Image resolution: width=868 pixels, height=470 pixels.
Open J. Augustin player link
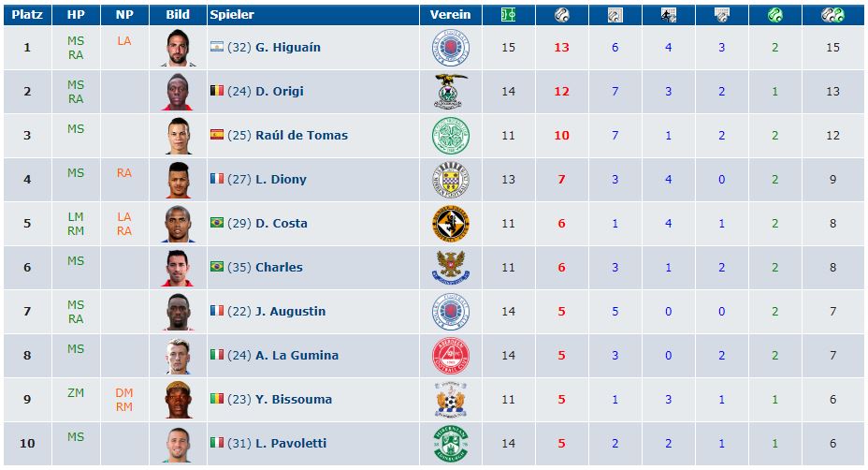click(291, 312)
